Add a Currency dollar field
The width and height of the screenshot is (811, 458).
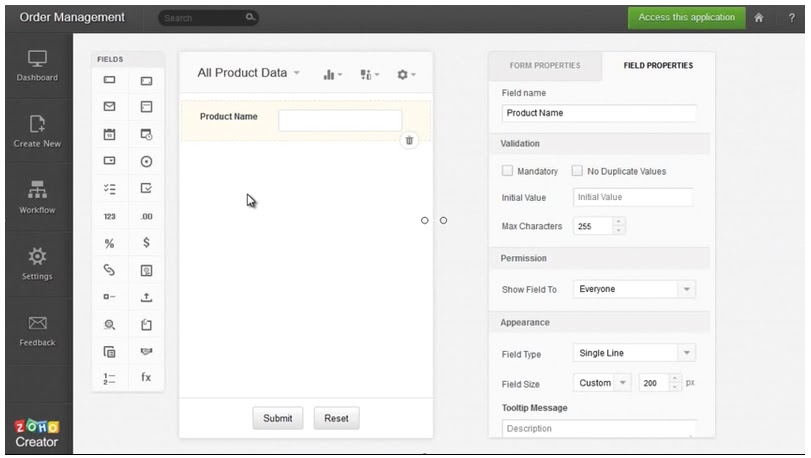[x=146, y=242]
